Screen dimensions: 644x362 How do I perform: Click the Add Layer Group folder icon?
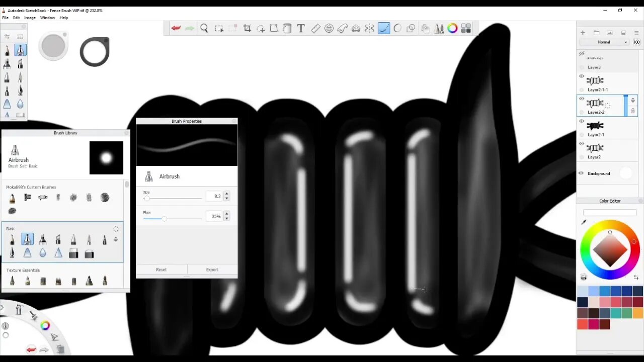tap(596, 33)
